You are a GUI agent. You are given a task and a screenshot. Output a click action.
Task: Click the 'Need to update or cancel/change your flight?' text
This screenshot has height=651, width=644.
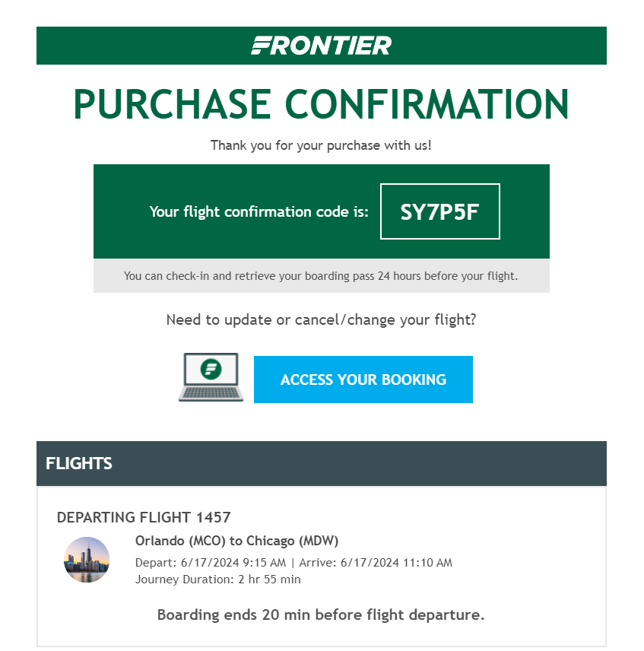(321, 319)
